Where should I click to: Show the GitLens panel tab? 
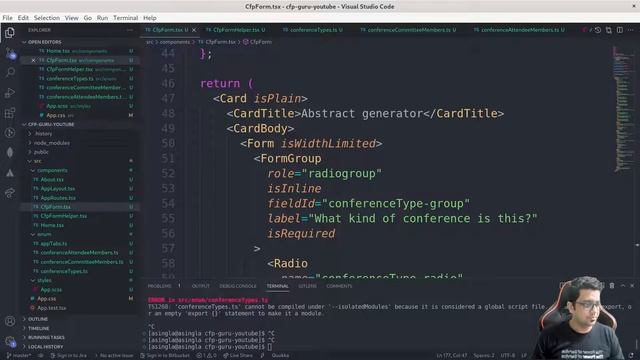(x=307, y=286)
